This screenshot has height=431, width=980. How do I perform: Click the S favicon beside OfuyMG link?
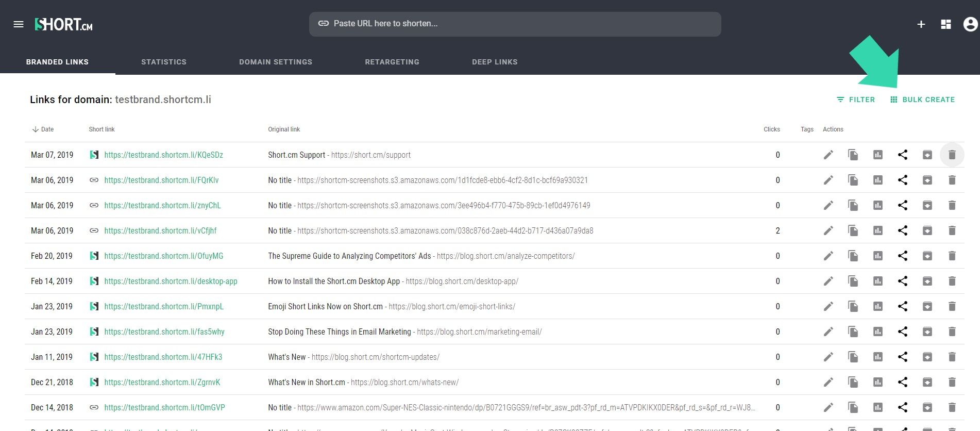[94, 256]
